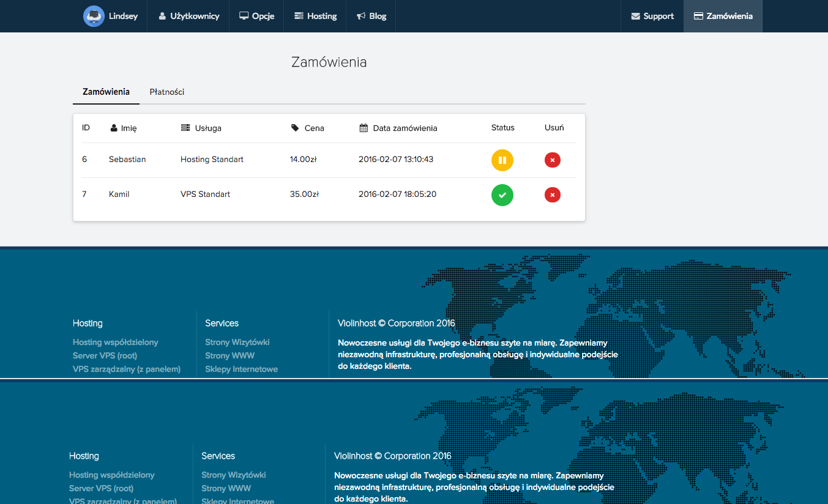Screen dimensions: 828x504
Task: Open the Opcje navigation item
Action: 256,16
